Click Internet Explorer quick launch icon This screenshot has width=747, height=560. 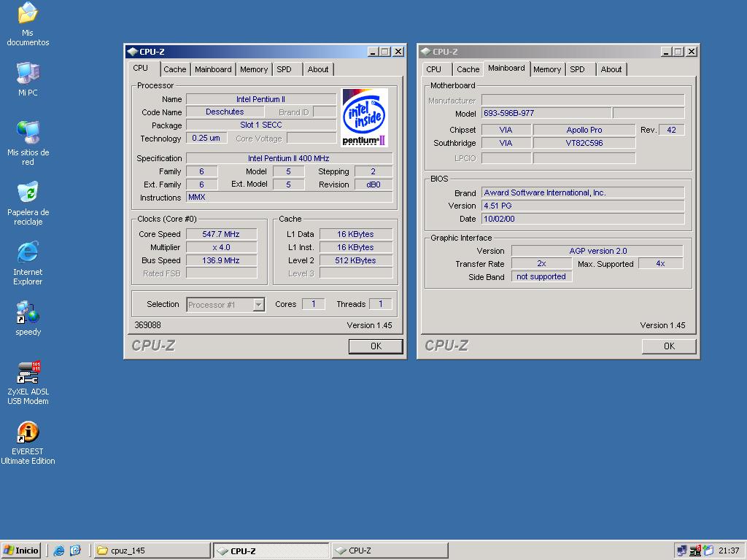[x=59, y=551]
